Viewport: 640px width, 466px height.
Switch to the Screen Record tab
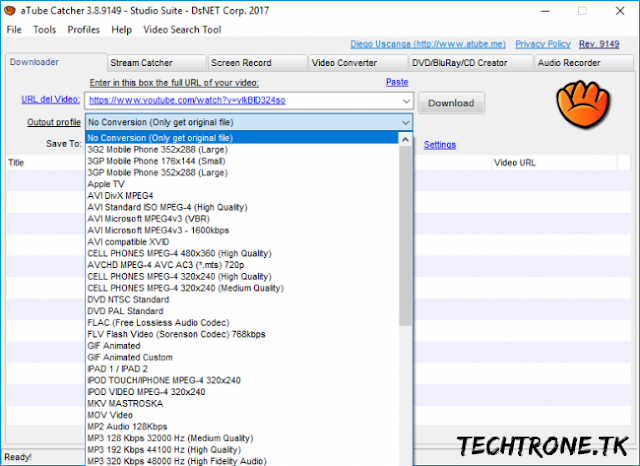[257, 63]
